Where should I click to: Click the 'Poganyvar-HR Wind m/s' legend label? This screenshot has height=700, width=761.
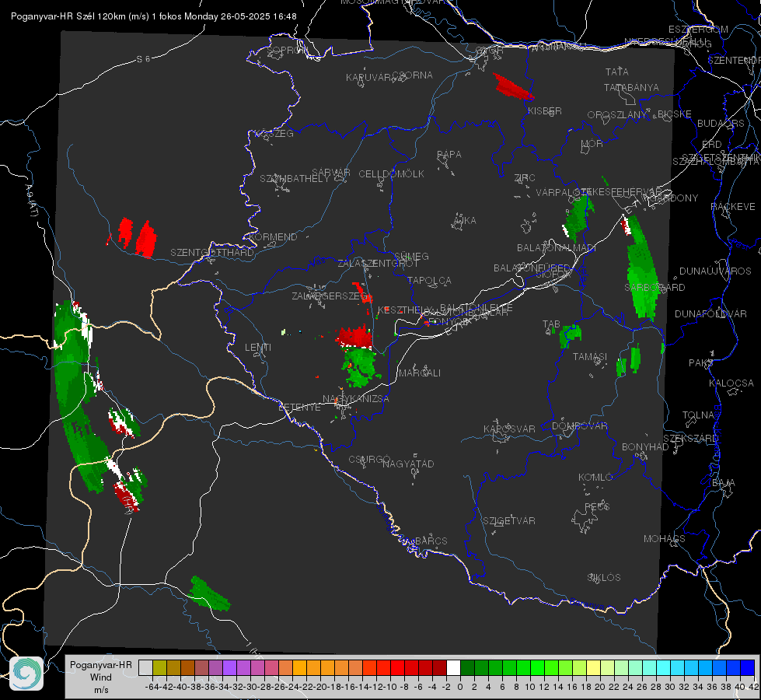(101, 677)
